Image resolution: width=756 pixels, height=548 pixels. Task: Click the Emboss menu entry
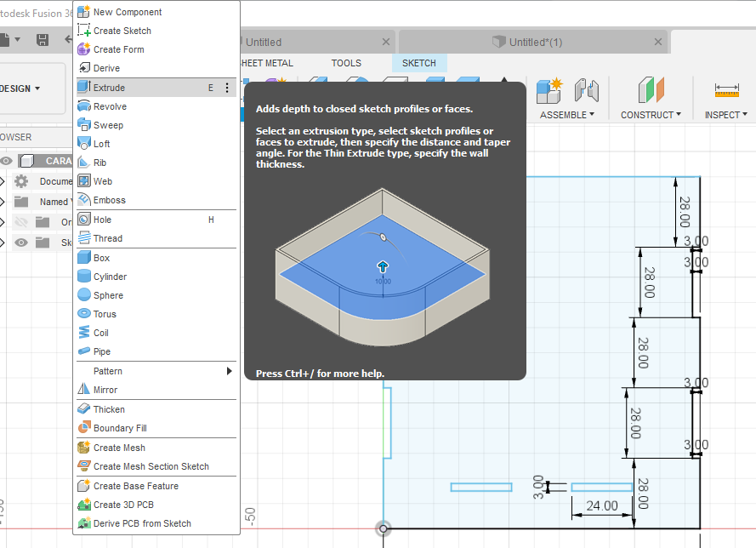(x=109, y=200)
